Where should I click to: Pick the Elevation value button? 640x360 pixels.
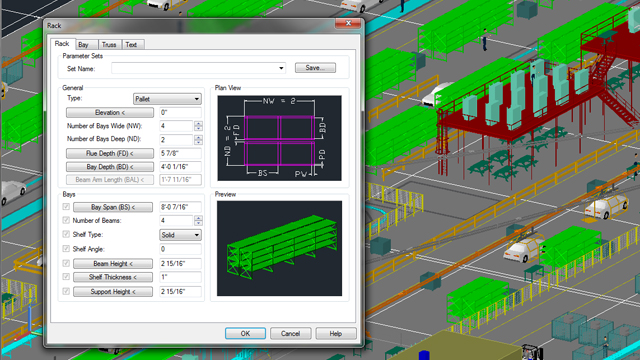[110, 112]
